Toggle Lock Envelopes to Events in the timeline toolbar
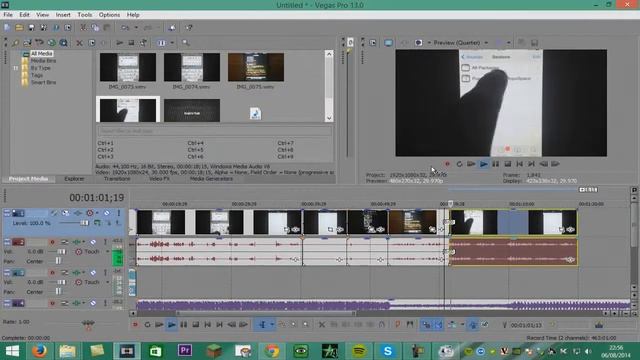 point(473,325)
